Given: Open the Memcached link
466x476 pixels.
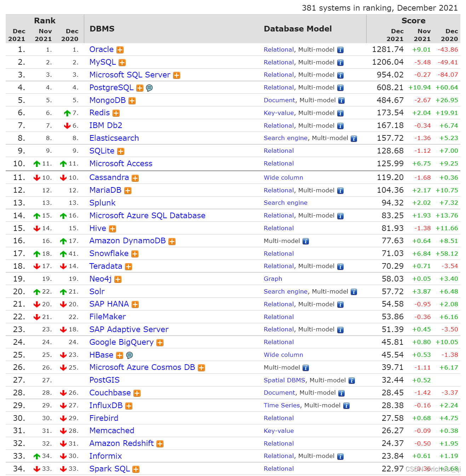Looking at the screenshot, I should [x=112, y=431].
